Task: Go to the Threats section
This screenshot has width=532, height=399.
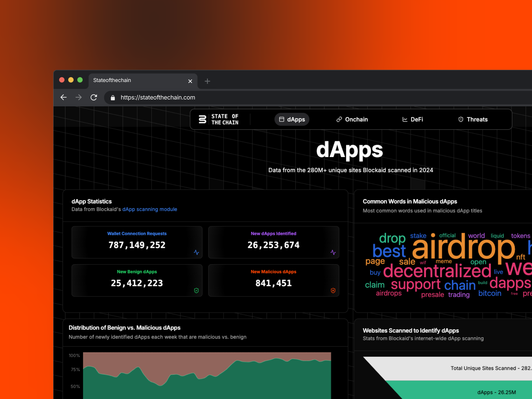Action: tap(473, 119)
